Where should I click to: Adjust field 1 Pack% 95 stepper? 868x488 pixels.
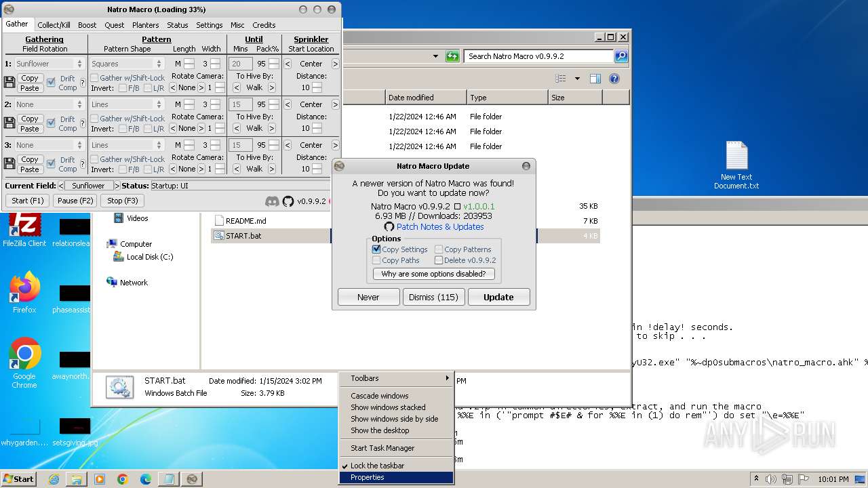pos(273,64)
